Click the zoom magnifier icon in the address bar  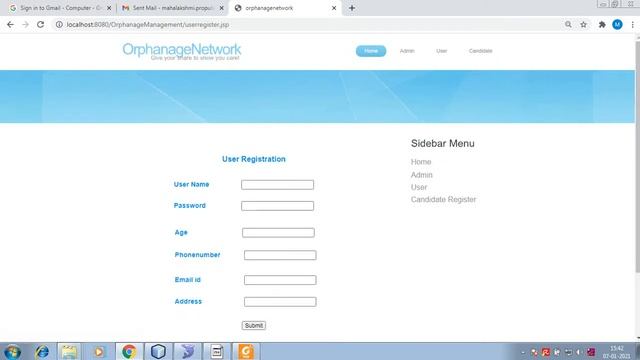568,24
